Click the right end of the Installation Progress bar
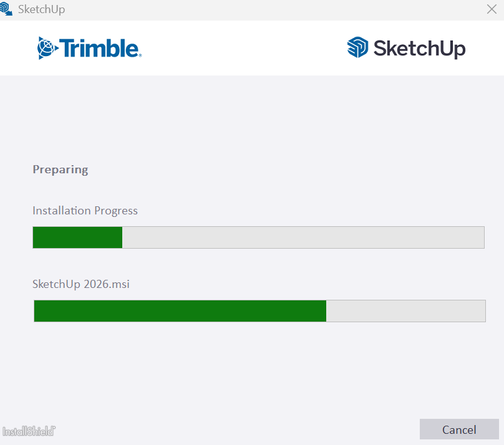This screenshot has height=445, width=504. point(480,237)
